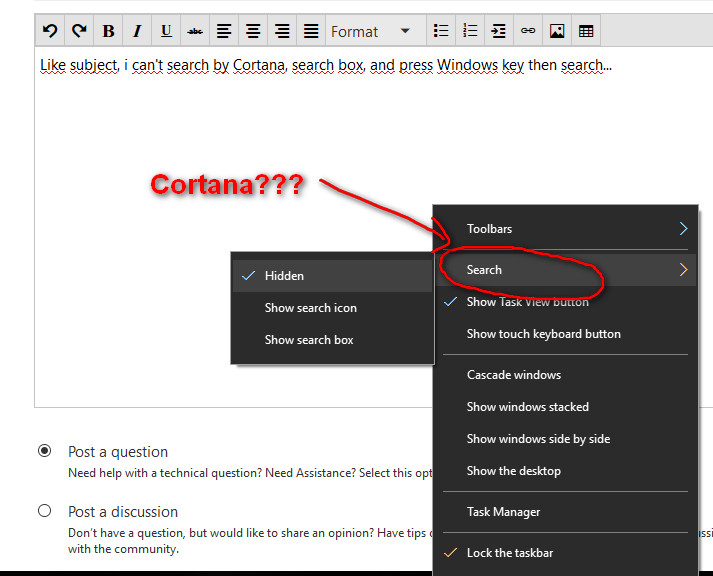Insert a hyperlink
Screen dimensions: 713x576
(528, 31)
